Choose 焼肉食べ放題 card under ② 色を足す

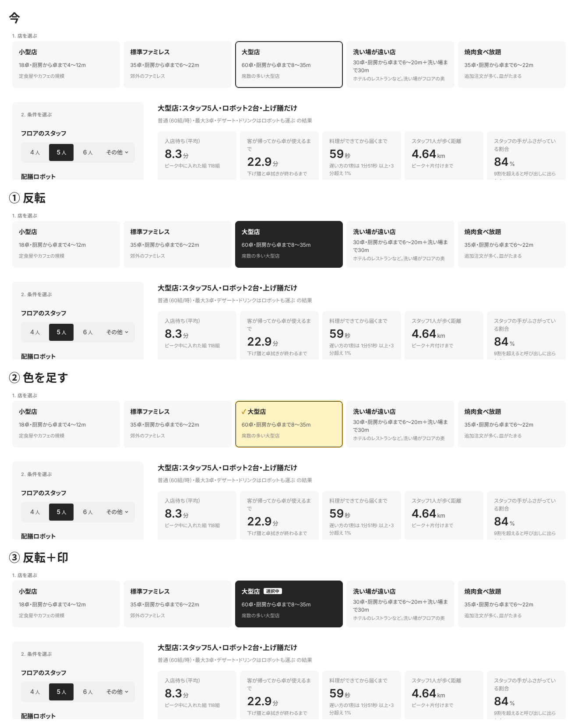512,424
